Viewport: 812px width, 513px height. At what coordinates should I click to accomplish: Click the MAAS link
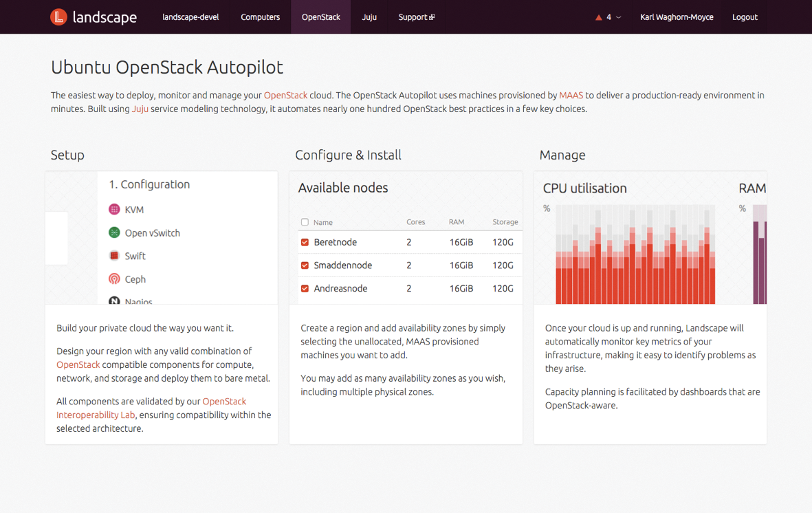click(571, 95)
